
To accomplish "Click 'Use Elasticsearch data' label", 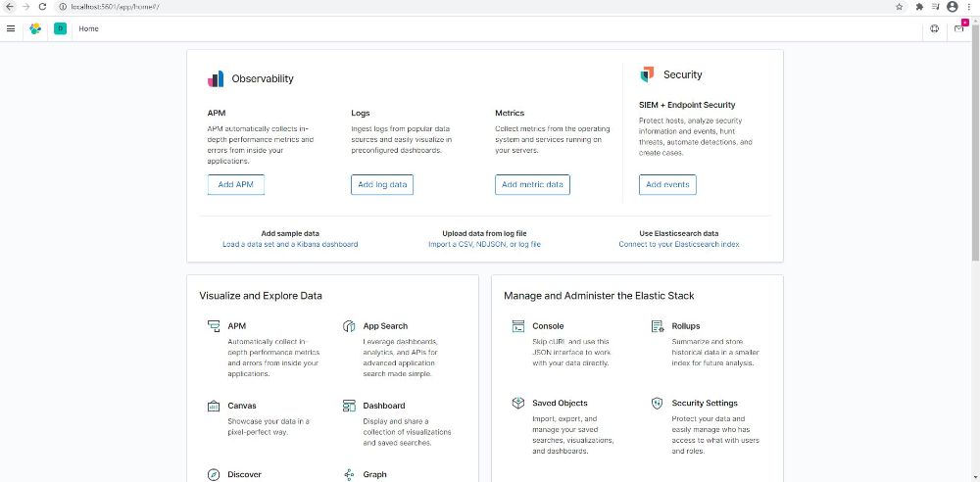I will (x=679, y=233).
